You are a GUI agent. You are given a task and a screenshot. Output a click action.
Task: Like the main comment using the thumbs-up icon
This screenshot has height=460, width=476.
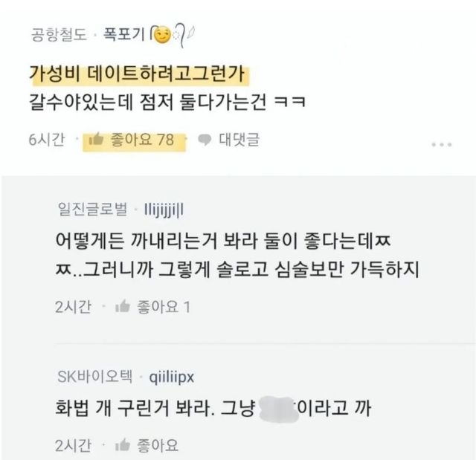click(x=96, y=139)
